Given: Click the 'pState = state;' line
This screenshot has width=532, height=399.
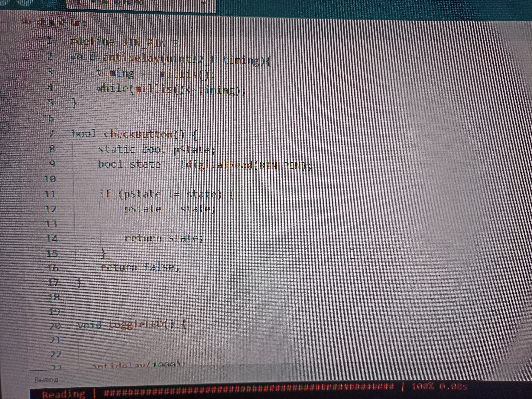Looking at the screenshot, I should pos(170,209).
